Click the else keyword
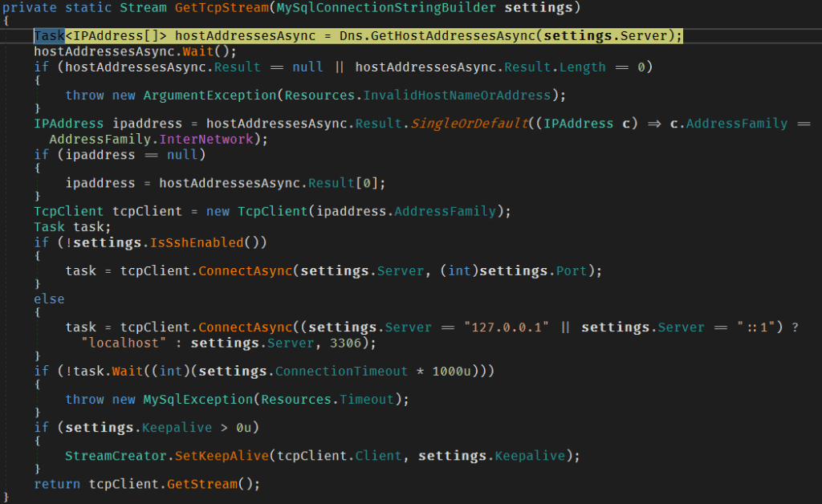The height and width of the screenshot is (504, 822). click(49, 299)
